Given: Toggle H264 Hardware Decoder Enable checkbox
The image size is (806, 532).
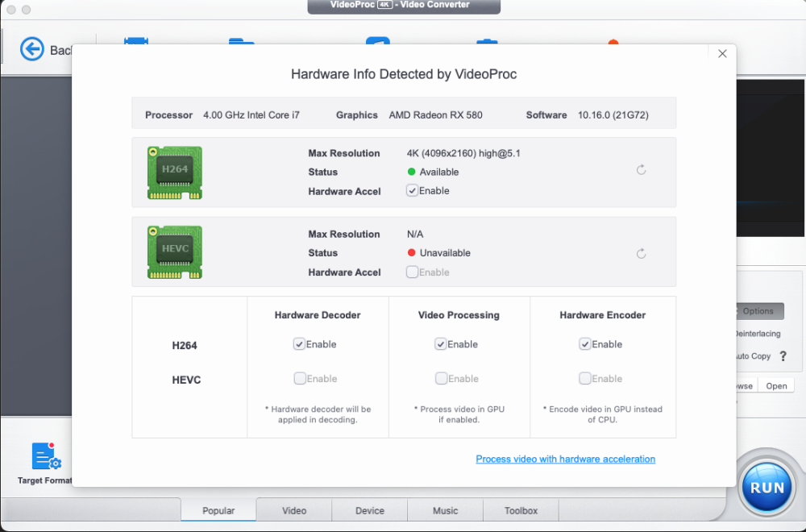Looking at the screenshot, I should click(x=299, y=344).
